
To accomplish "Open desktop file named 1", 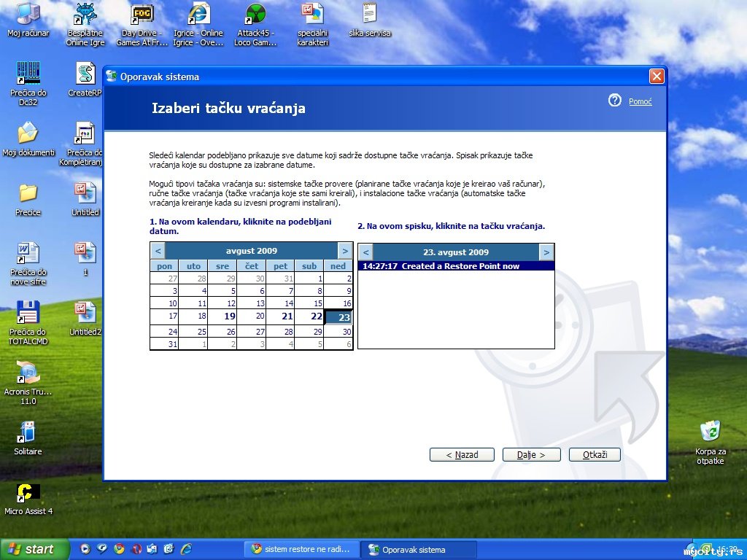I will click(x=85, y=259).
